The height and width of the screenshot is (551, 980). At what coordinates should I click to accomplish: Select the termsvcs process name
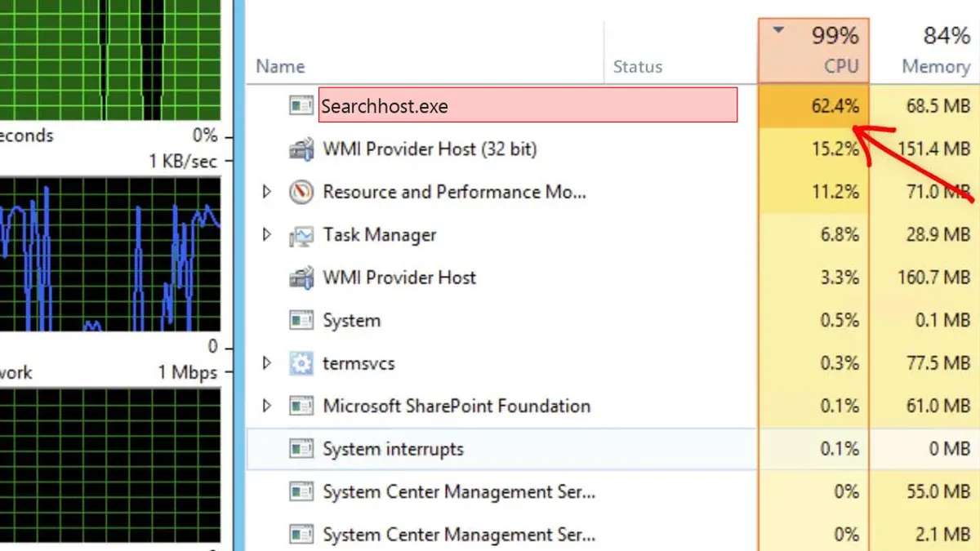click(x=359, y=363)
